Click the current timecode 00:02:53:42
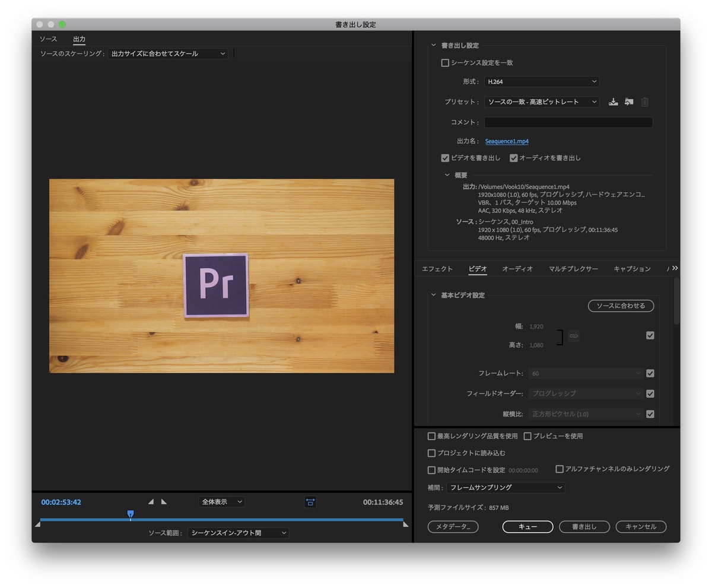Image resolution: width=712 pixels, height=588 pixels. pos(61,502)
